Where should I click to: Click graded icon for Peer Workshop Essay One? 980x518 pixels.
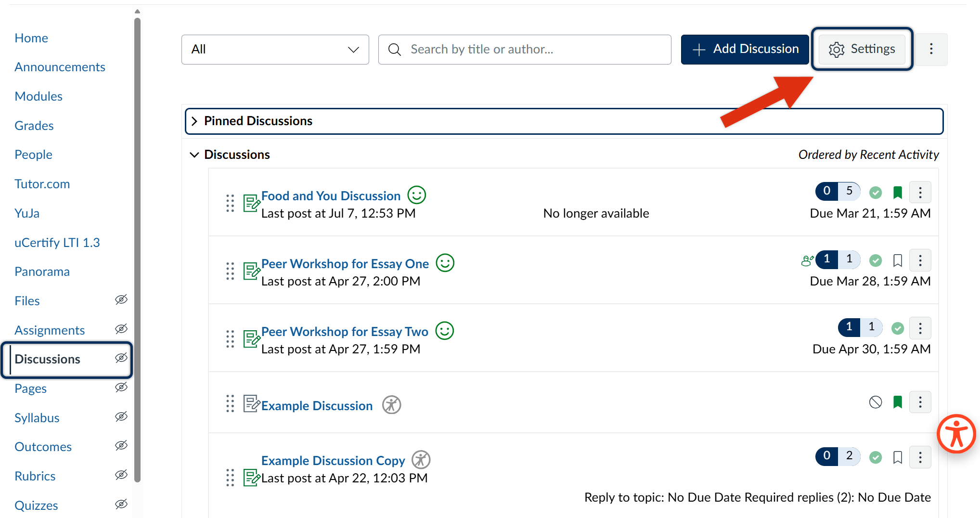point(251,271)
